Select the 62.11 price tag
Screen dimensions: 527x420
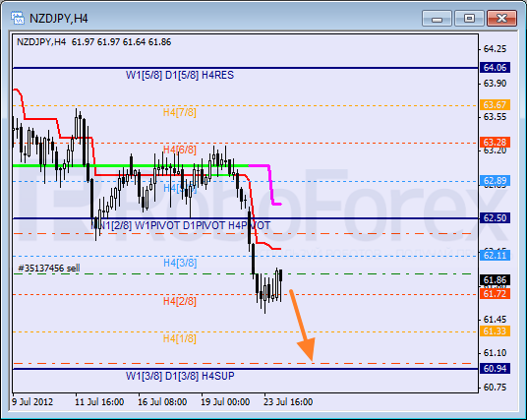(495, 255)
